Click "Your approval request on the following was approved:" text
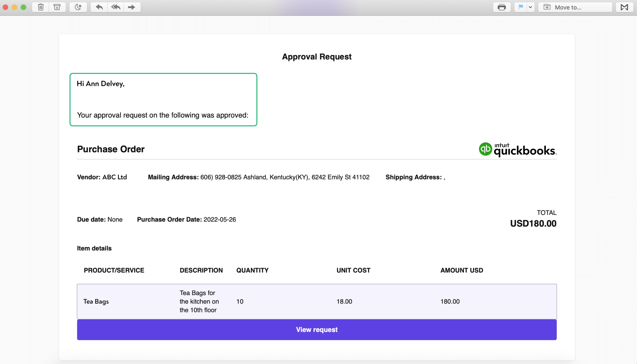 [x=162, y=115]
